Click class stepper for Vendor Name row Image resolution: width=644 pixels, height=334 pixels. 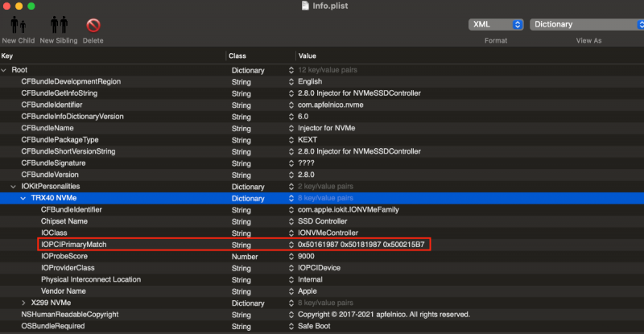tap(291, 291)
